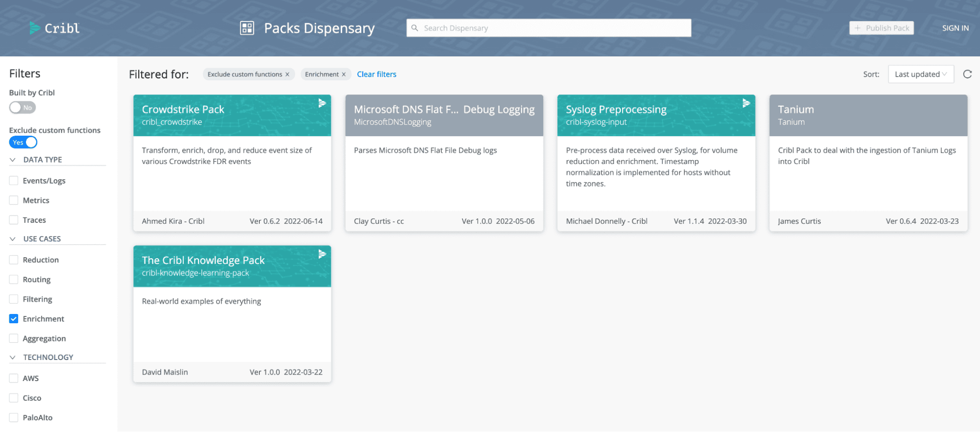Collapse the USE CASES section
This screenshot has width=980, height=432.
[13, 239]
